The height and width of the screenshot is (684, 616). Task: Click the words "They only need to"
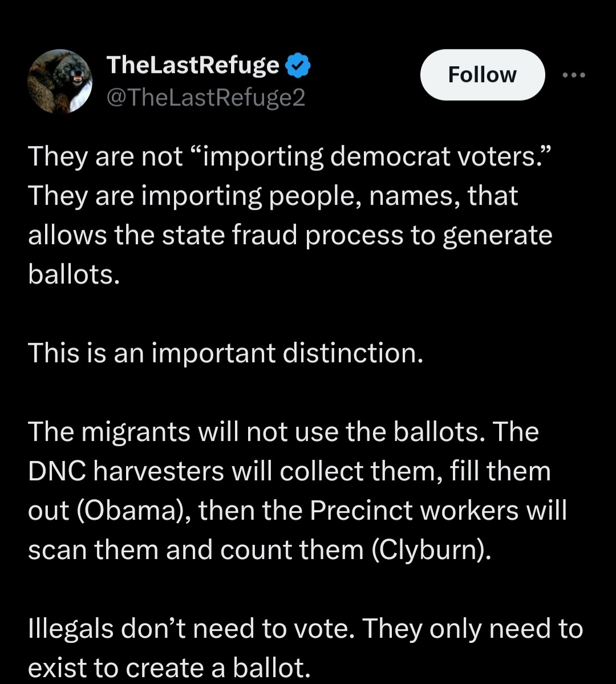(x=472, y=629)
